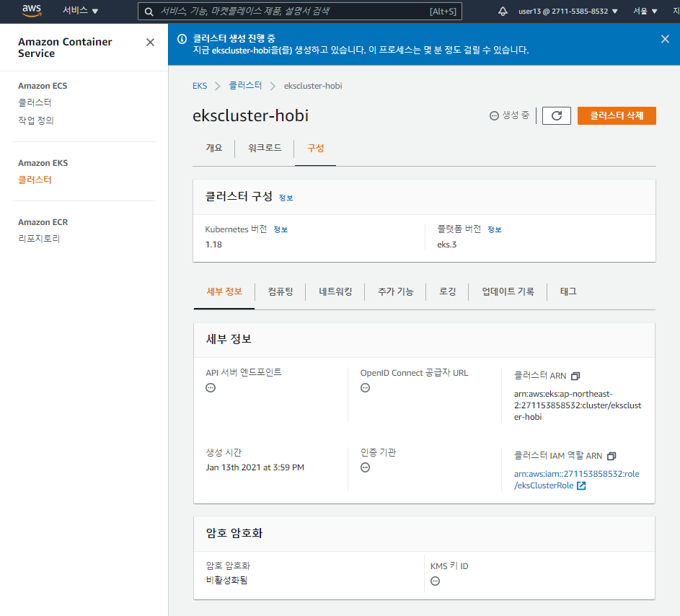
Task: Click 정보 link next to 플랫폼 버전
Action: 495,229
